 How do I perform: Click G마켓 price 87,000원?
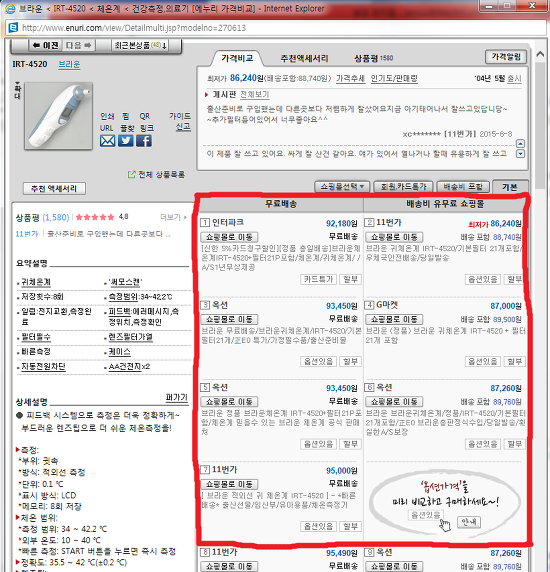coord(506,306)
